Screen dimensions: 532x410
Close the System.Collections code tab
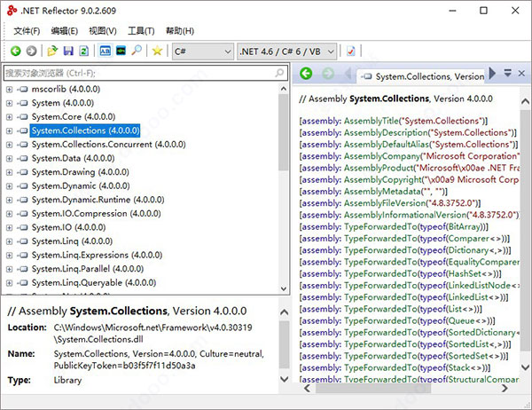click(520, 73)
